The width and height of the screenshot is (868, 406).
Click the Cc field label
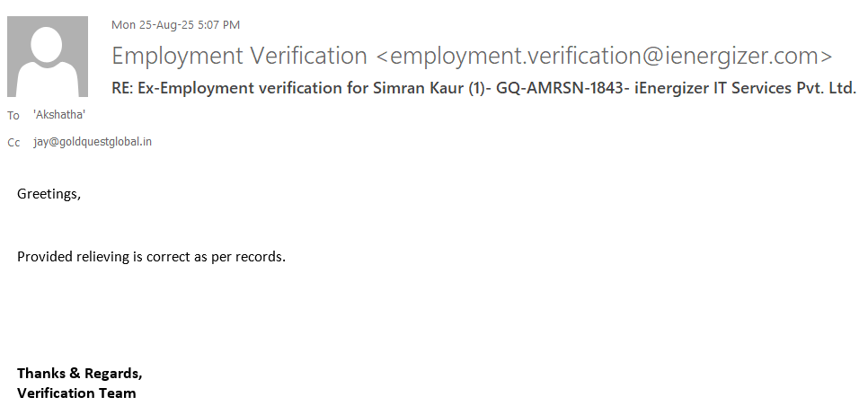[x=13, y=143]
